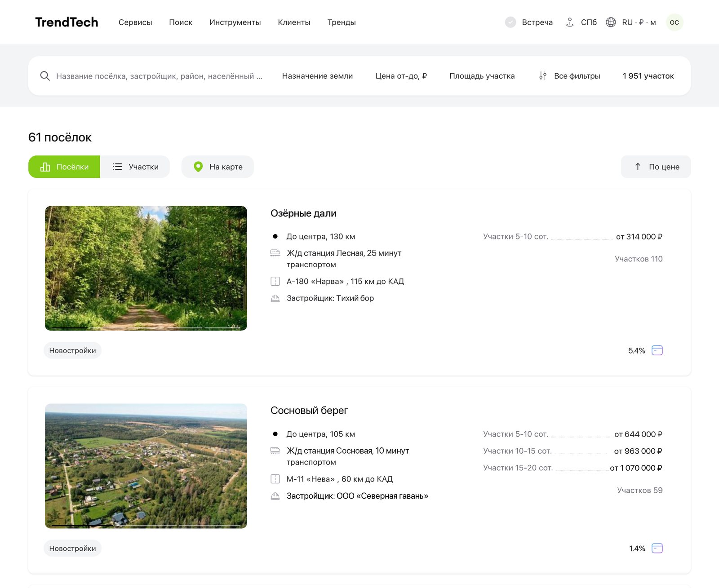Show results На карте
Viewport: 719px width, 588px height.
point(217,167)
